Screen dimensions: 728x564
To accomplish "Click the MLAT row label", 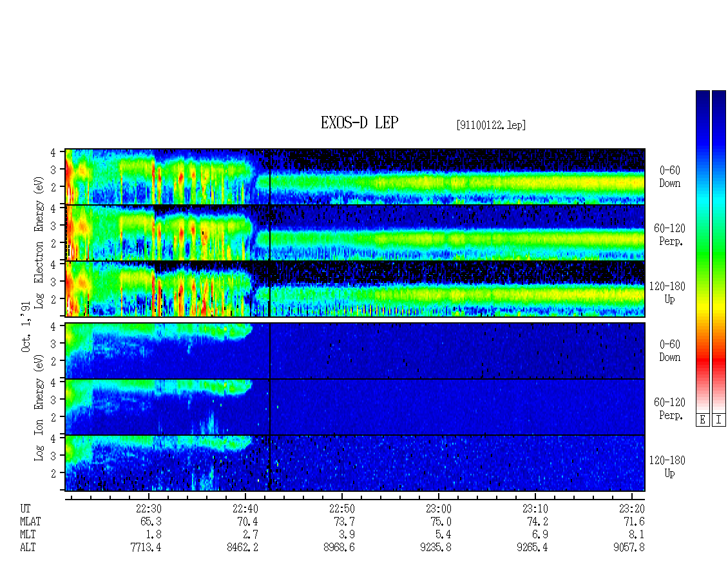I will pyautogui.click(x=30, y=521).
